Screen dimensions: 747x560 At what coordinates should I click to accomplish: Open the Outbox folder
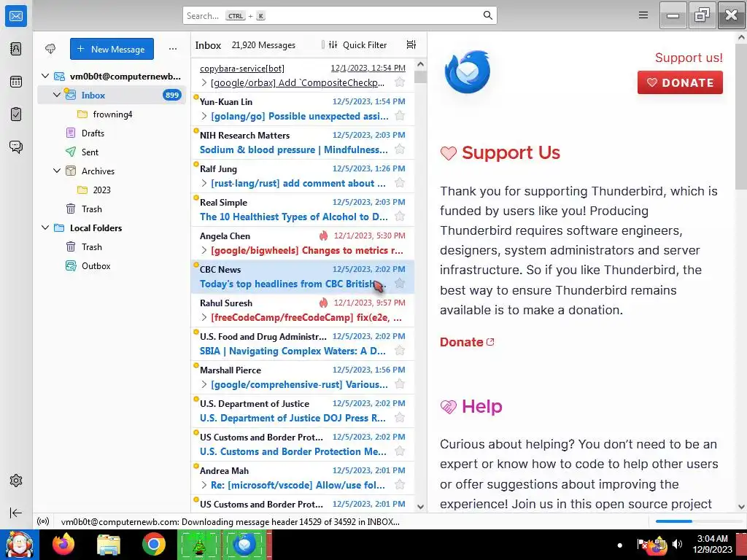click(x=112, y=265)
